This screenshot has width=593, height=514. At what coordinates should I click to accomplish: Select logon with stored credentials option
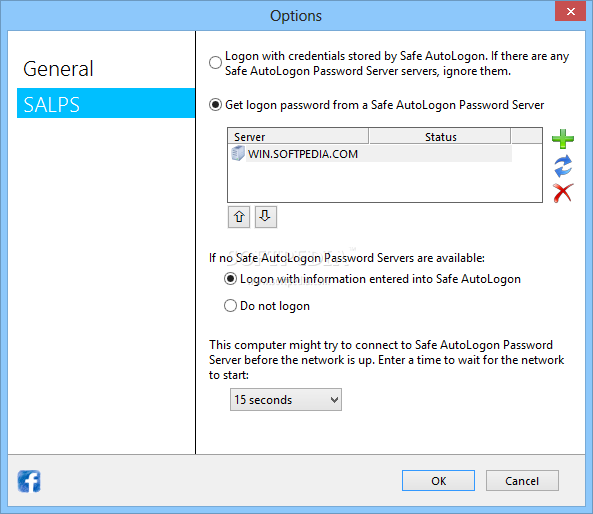215,62
